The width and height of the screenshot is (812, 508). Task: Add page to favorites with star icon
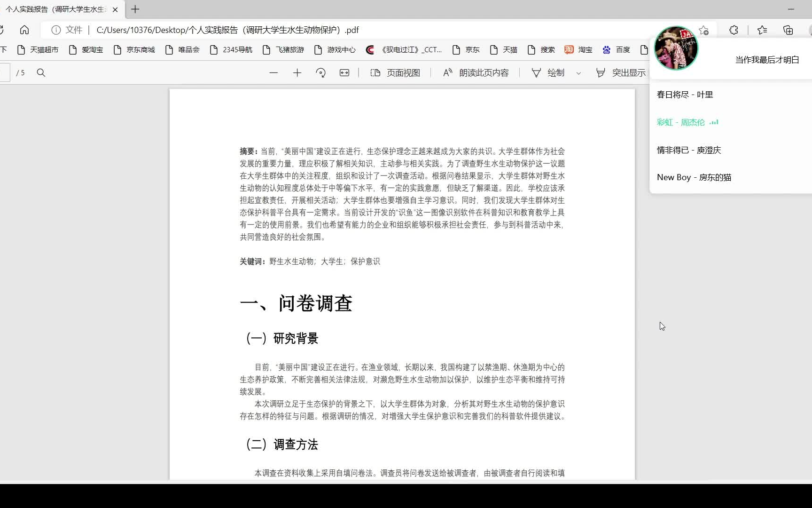point(703,30)
